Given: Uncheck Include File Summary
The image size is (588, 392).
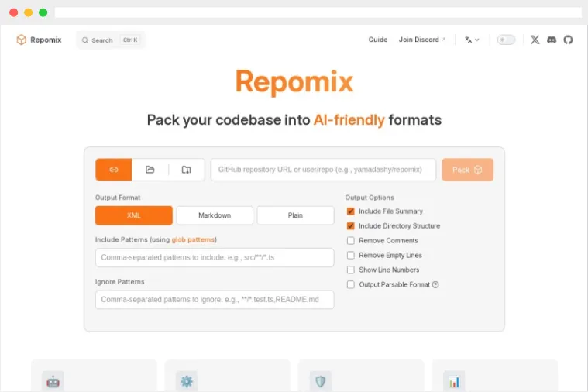Looking at the screenshot, I should [351, 211].
